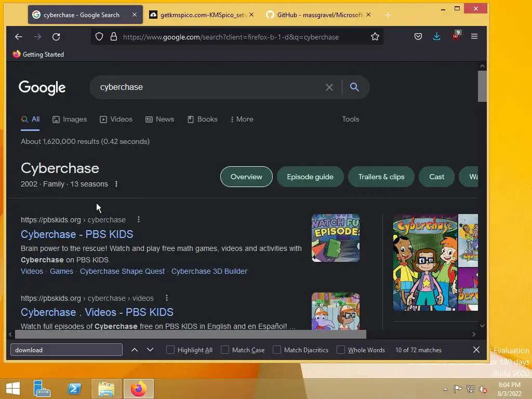Click the scroll-right arrow of horizontal scrollbar
This screenshot has height=399, width=532.
(x=474, y=334)
